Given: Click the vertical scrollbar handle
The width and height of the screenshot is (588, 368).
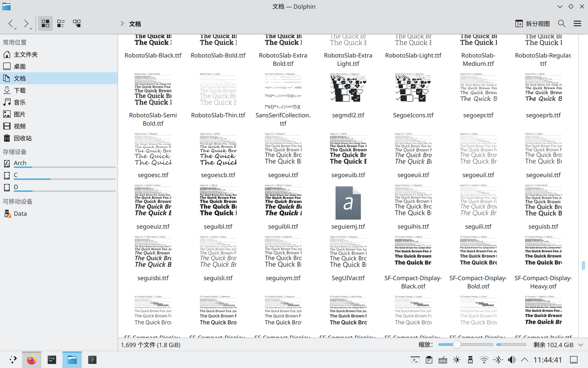Looking at the screenshot, I should click(583, 265).
